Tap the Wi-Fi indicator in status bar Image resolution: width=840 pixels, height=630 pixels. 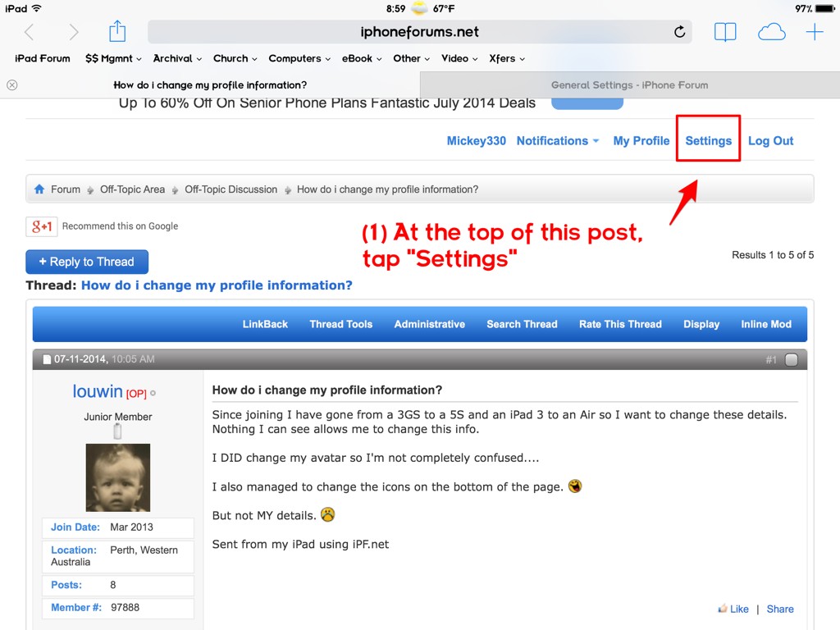[x=36, y=8]
